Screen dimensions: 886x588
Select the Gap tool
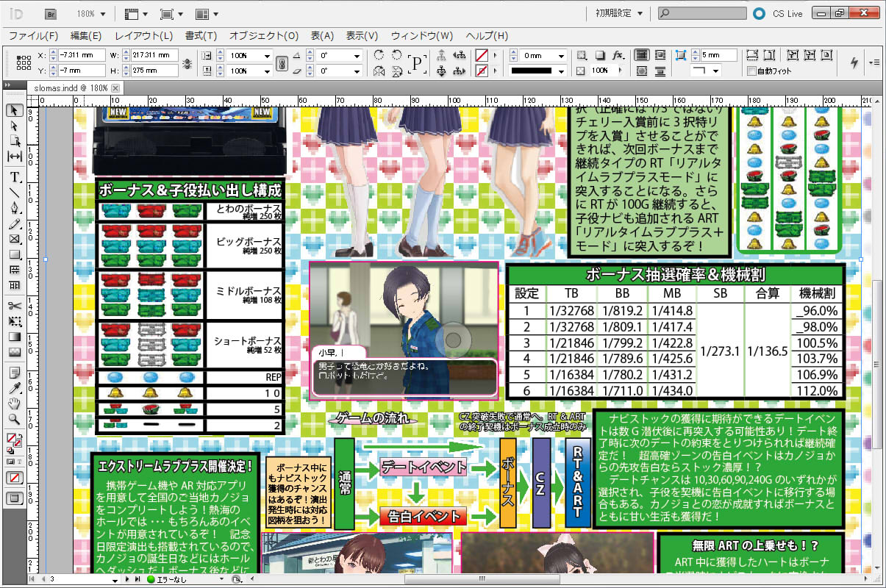14,157
